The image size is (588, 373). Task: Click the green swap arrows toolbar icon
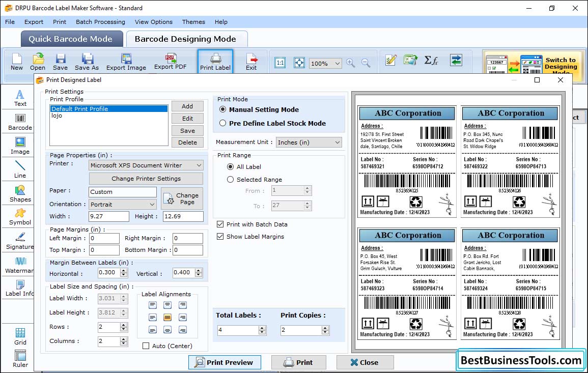tap(456, 60)
